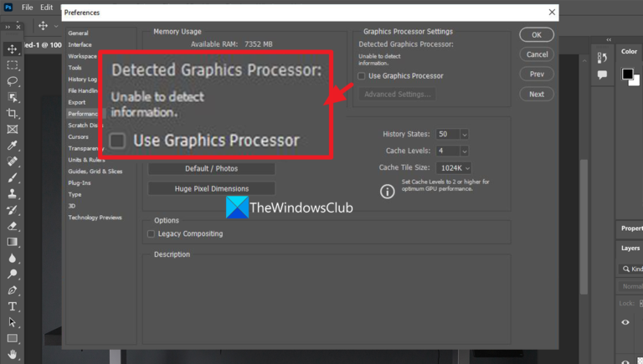The image size is (643, 364).
Task: Select the Eyedropper tool
Action: tap(13, 146)
